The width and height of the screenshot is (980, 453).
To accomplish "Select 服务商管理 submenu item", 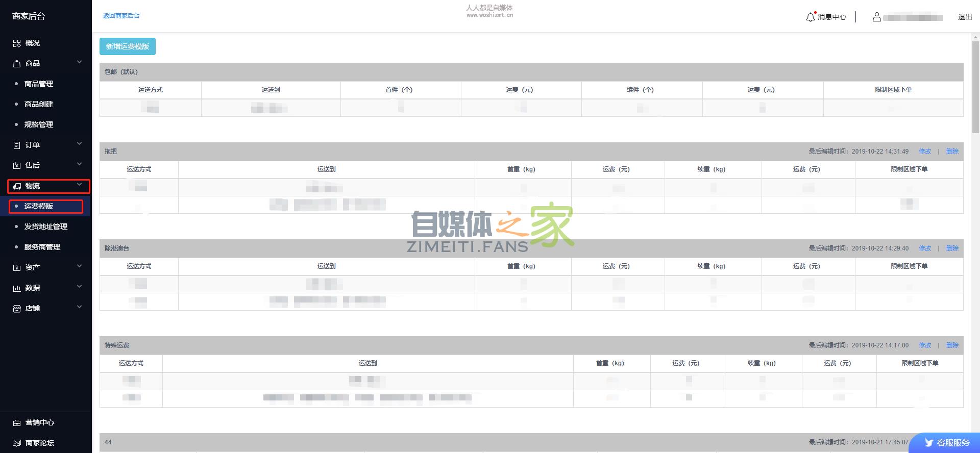I will point(42,247).
